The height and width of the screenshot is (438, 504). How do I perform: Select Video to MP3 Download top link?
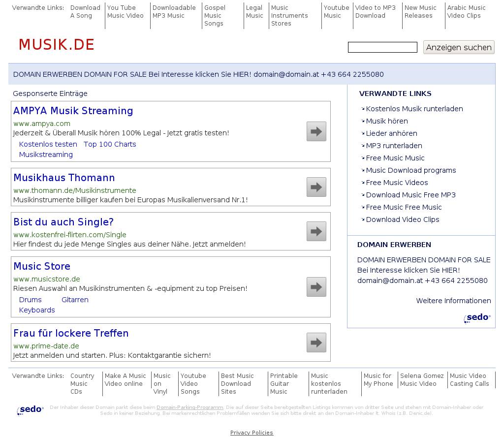click(x=375, y=12)
